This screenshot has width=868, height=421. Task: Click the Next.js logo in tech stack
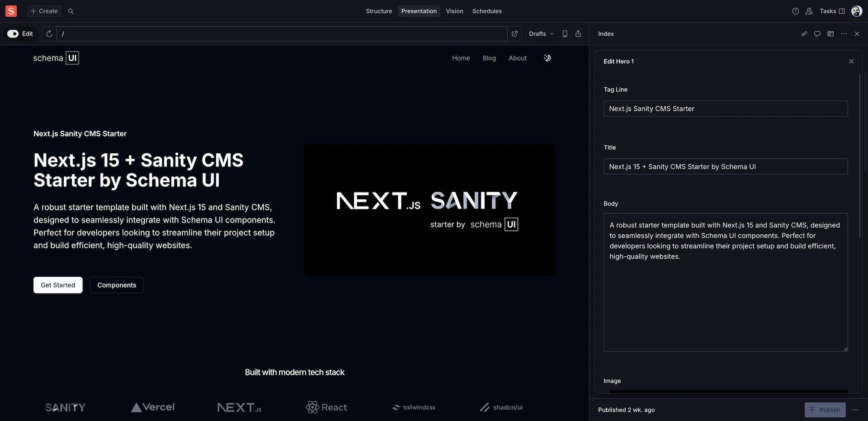pyautogui.click(x=239, y=407)
